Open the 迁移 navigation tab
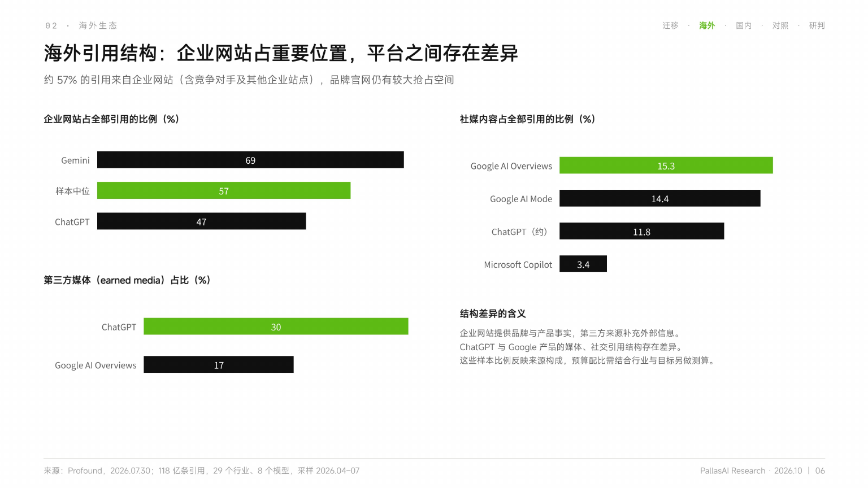Viewport: 868px width, 488px height. pos(670,25)
